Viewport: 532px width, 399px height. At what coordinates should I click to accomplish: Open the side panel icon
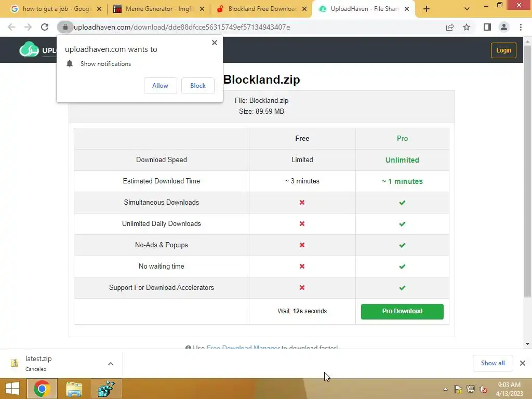pos(487,27)
